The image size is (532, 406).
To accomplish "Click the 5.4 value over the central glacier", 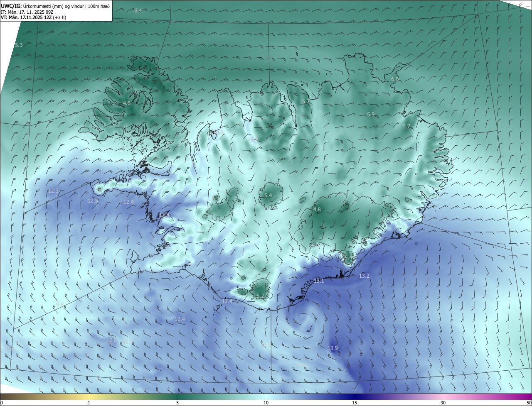I will (268, 195).
